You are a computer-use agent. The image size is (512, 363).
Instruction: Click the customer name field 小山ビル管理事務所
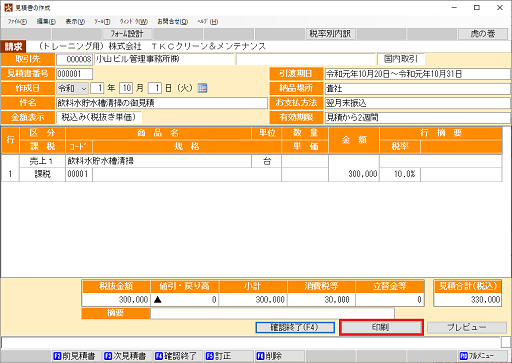(165, 60)
